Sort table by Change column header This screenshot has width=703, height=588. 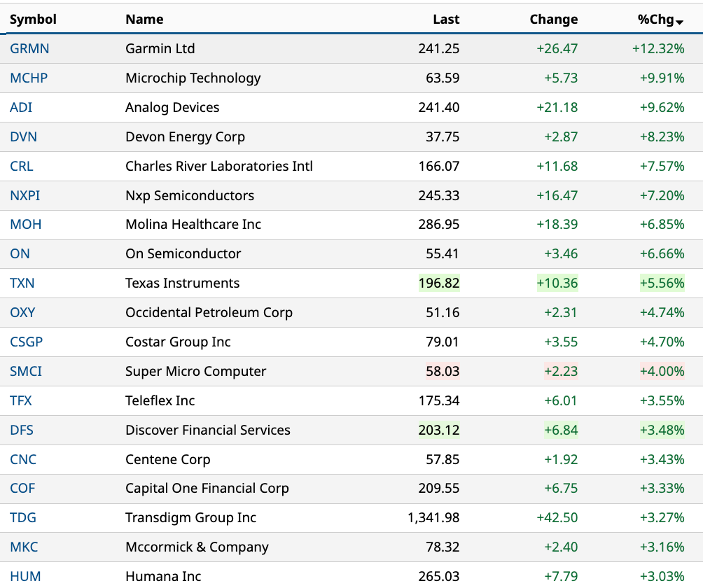[x=554, y=20]
